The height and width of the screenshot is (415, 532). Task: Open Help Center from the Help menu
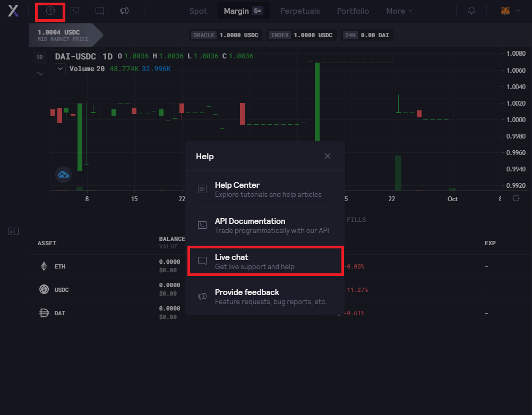tap(265, 189)
